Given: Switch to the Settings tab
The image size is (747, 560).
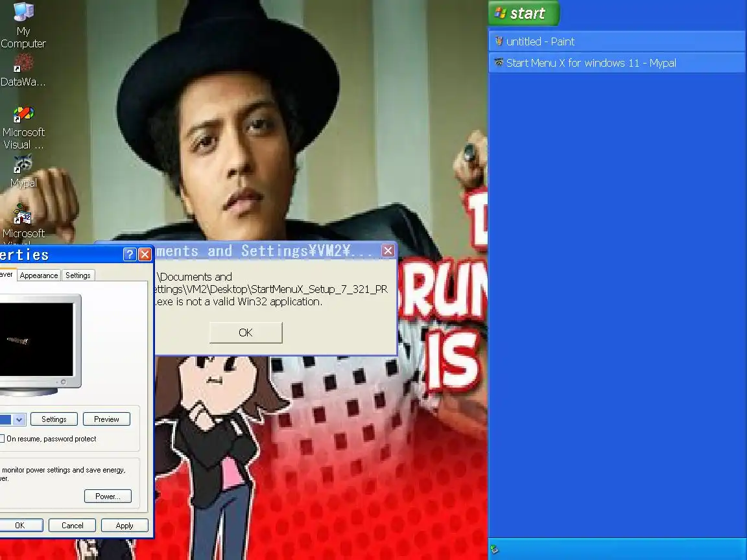Looking at the screenshot, I should point(78,275).
